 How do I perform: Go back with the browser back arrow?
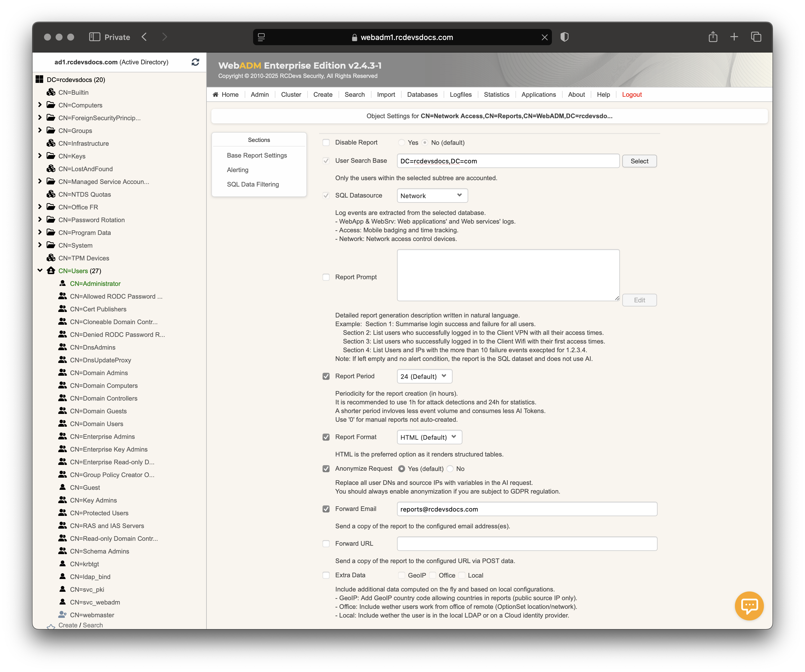coord(144,37)
